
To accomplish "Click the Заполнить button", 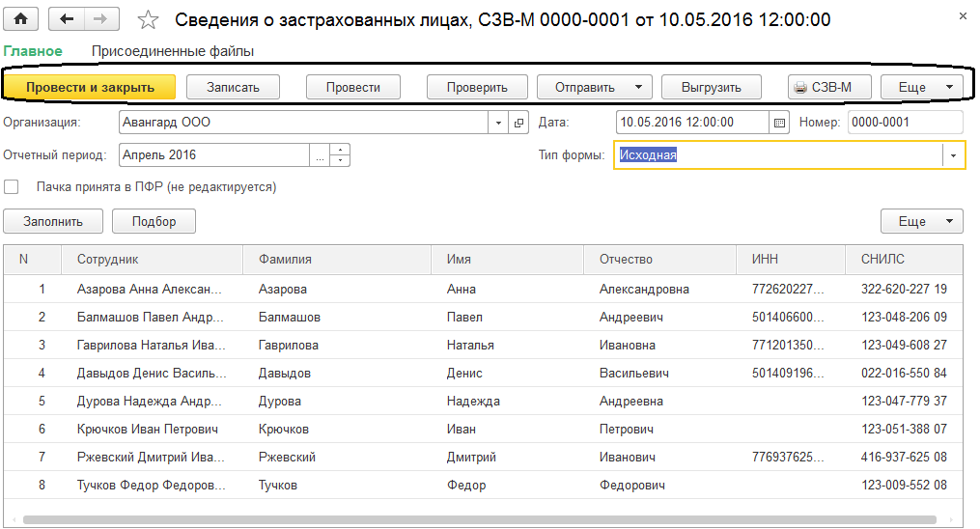I will click(x=52, y=221).
